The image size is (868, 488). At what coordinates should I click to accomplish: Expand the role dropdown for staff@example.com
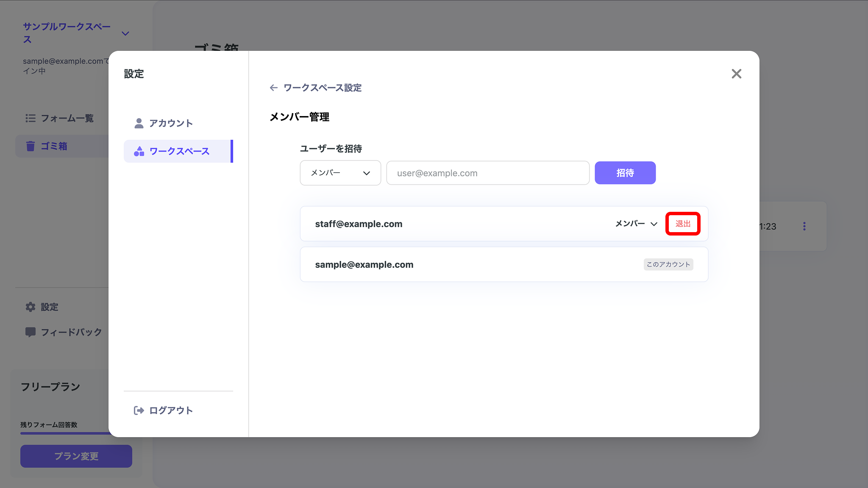point(636,224)
